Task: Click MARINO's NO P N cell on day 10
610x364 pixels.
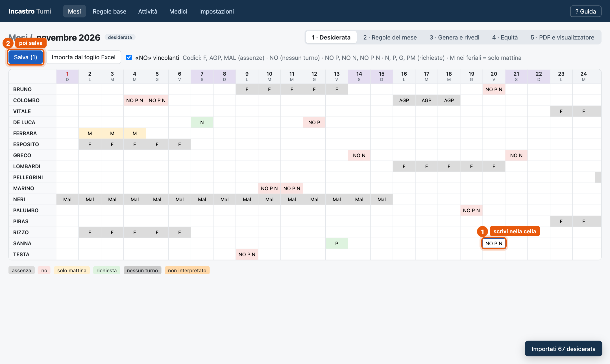Action: 269,188
